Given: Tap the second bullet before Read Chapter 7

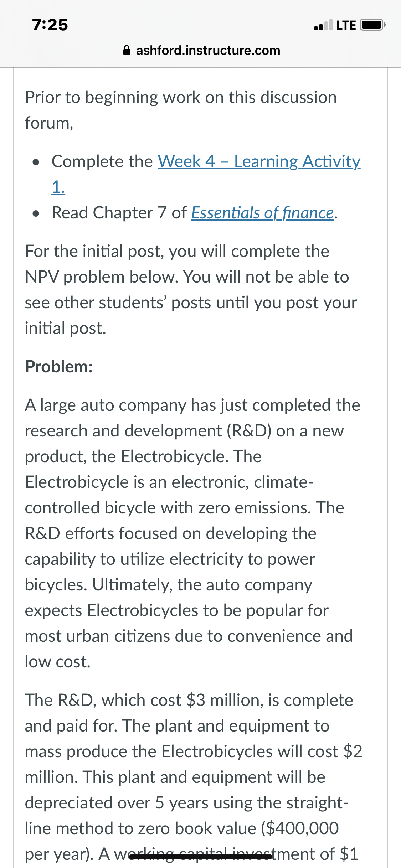Looking at the screenshot, I should point(35,214).
